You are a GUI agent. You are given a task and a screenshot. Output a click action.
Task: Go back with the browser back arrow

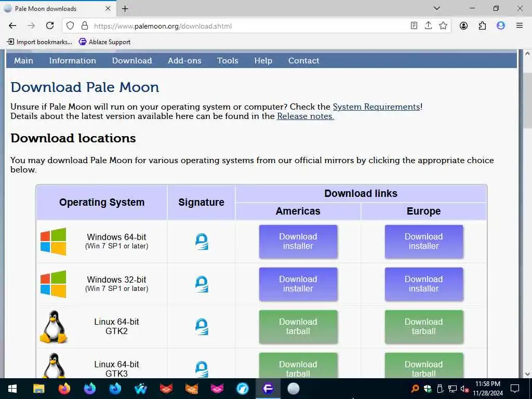point(12,26)
